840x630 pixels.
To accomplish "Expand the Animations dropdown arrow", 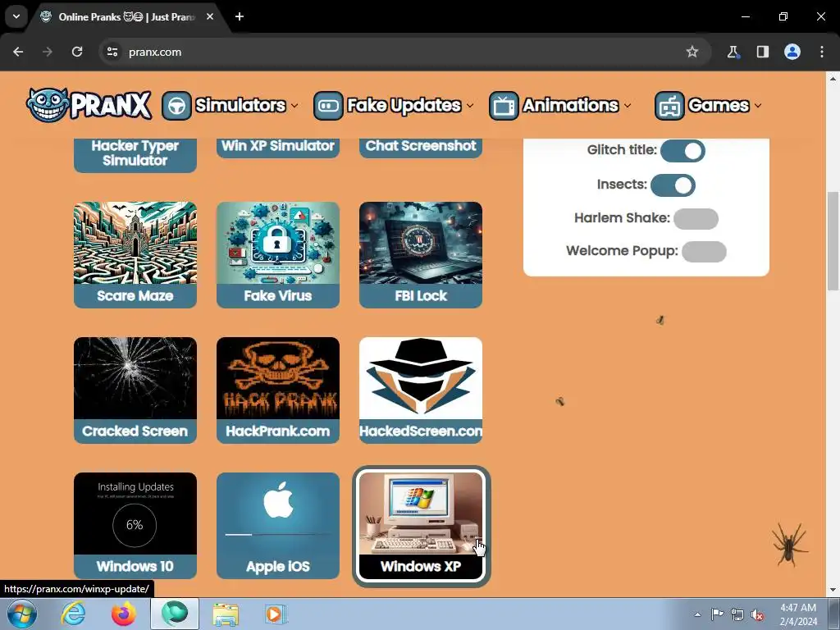I will tap(628, 106).
